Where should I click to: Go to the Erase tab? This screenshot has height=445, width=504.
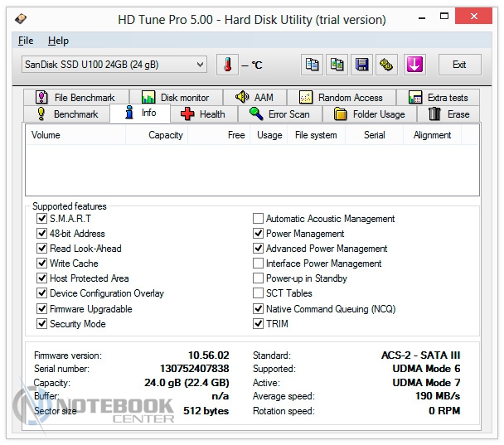point(449,114)
